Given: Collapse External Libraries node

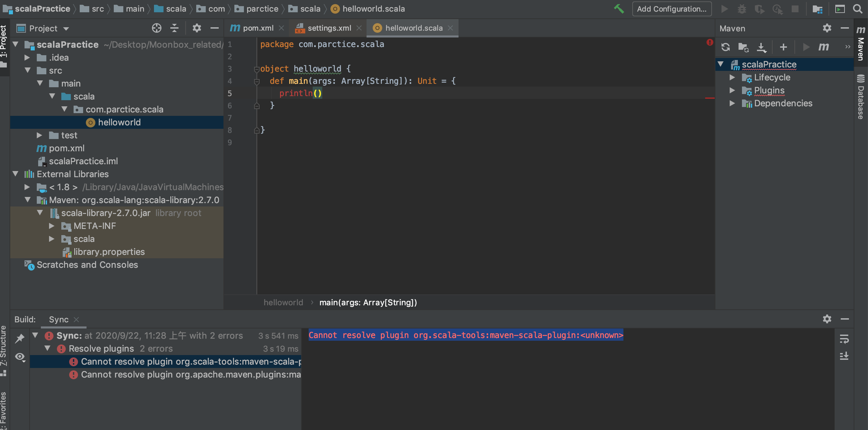Looking at the screenshot, I should [15, 174].
